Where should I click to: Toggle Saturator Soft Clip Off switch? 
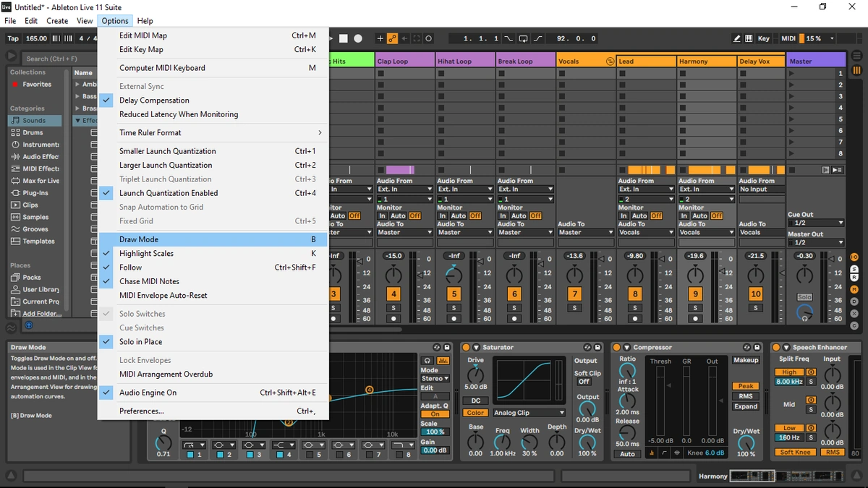584,382
